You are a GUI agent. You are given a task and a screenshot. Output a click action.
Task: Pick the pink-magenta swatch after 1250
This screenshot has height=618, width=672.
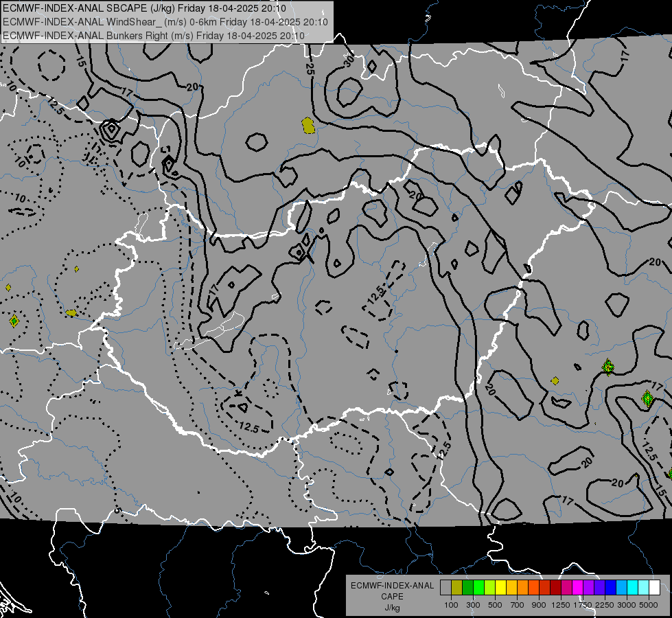click(566, 588)
